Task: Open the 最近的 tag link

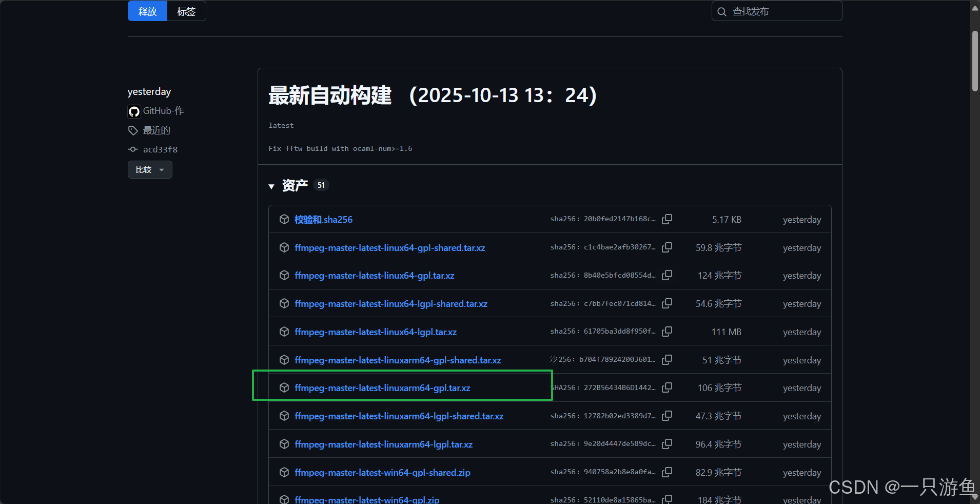Action: click(x=156, y=130)
